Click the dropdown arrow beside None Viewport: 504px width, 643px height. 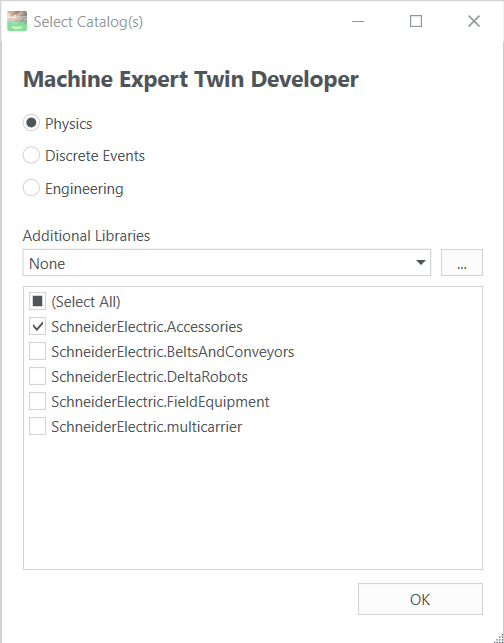[420, 262]
